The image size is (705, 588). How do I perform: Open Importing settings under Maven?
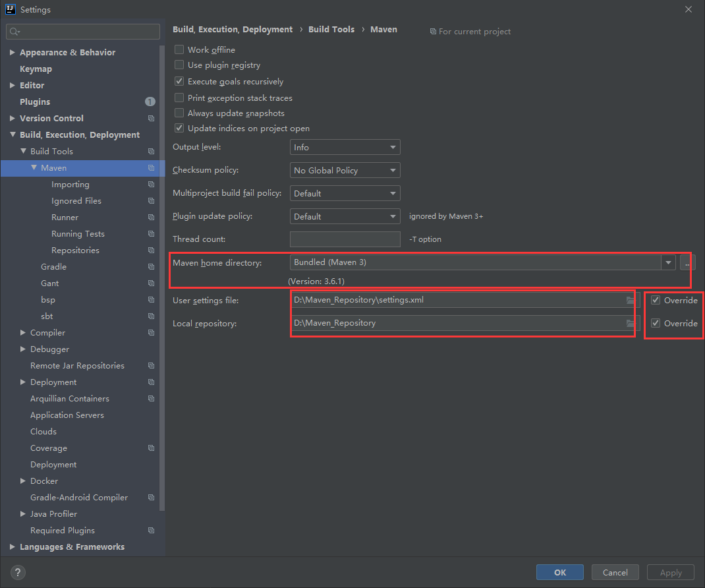[70, 185]
